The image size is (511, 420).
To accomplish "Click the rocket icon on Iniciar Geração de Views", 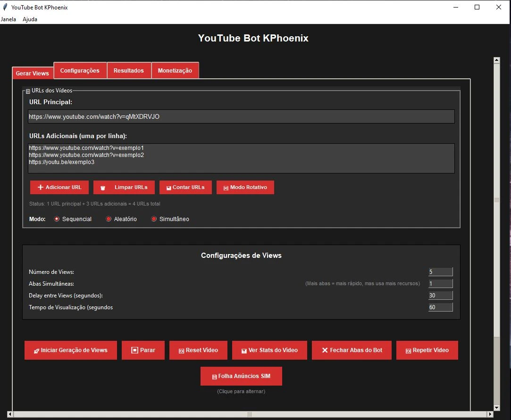I will click(x=37, y=351).
